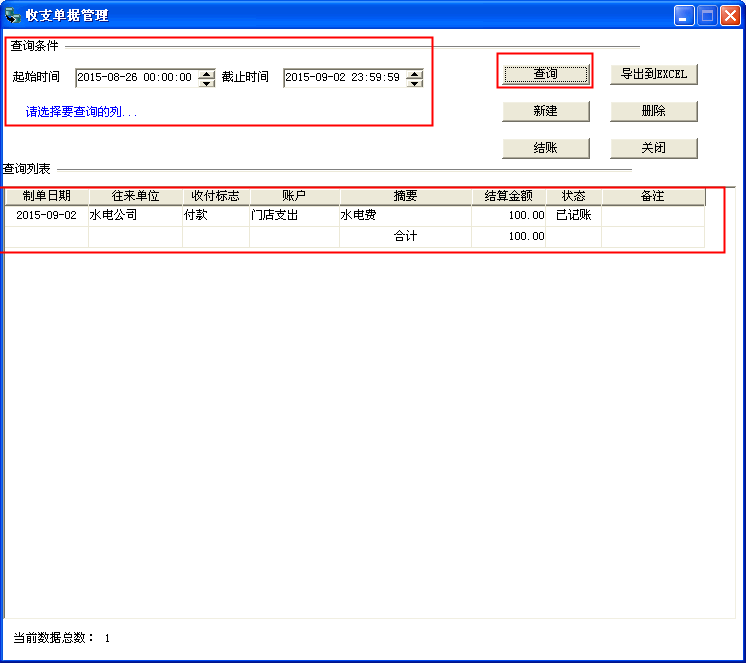Settle accounts with 结账 button
The image size is (746, 663).
(x=545, y=148)
